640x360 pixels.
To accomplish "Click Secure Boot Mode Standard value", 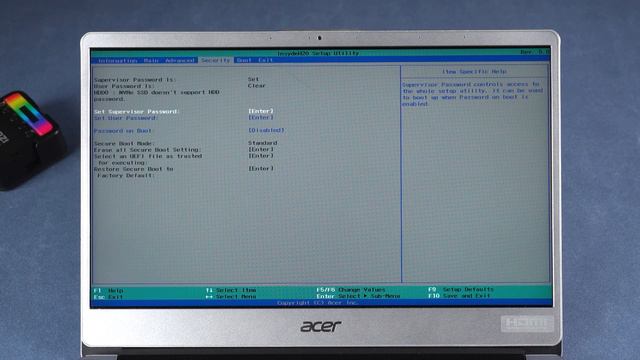I will 262,143.
